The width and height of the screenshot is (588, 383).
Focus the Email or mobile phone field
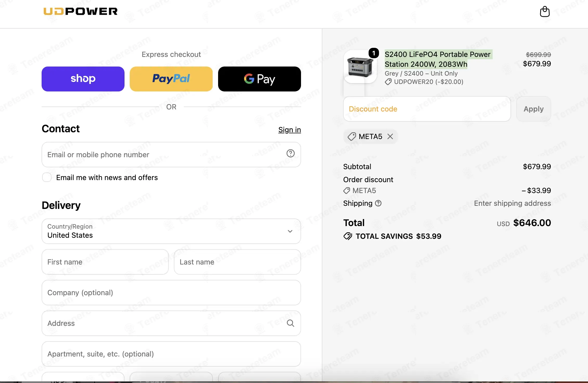[171, 155]
